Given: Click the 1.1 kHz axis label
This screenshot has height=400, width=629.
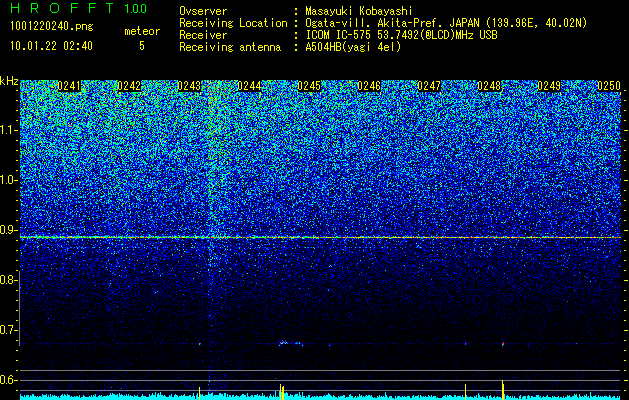Looking at the screenshot, I should pos(9,130).
